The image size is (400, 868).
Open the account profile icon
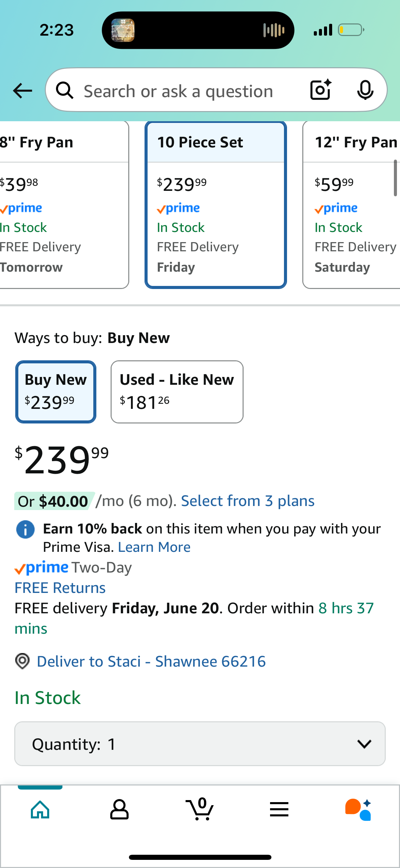[119, 810]
